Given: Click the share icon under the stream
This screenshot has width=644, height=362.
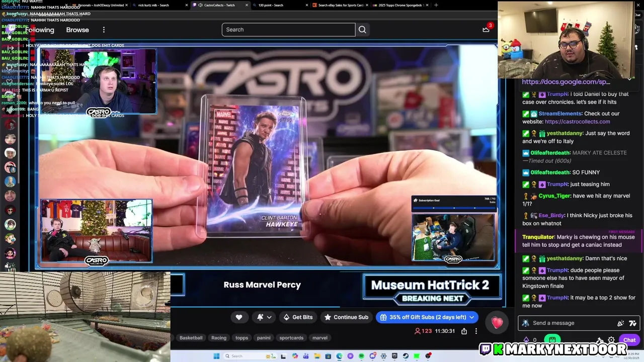Looking at the screenshot, I should (464, 331).
